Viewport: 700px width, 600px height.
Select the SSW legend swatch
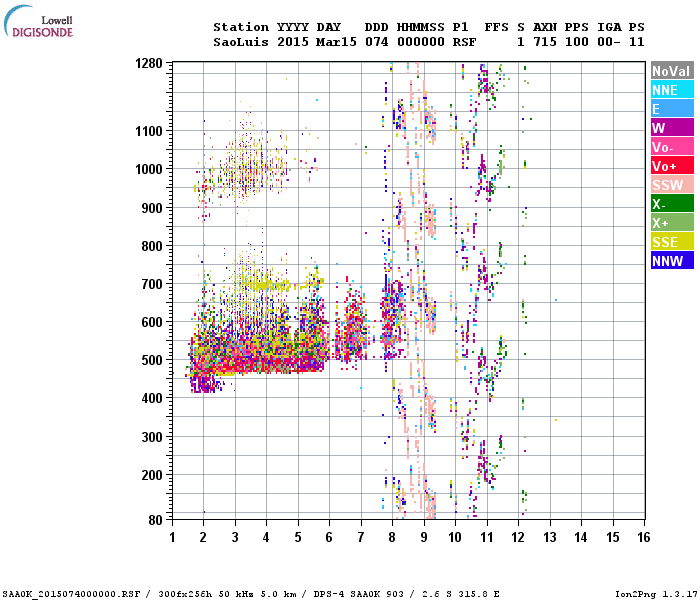(x=672, y=185)
